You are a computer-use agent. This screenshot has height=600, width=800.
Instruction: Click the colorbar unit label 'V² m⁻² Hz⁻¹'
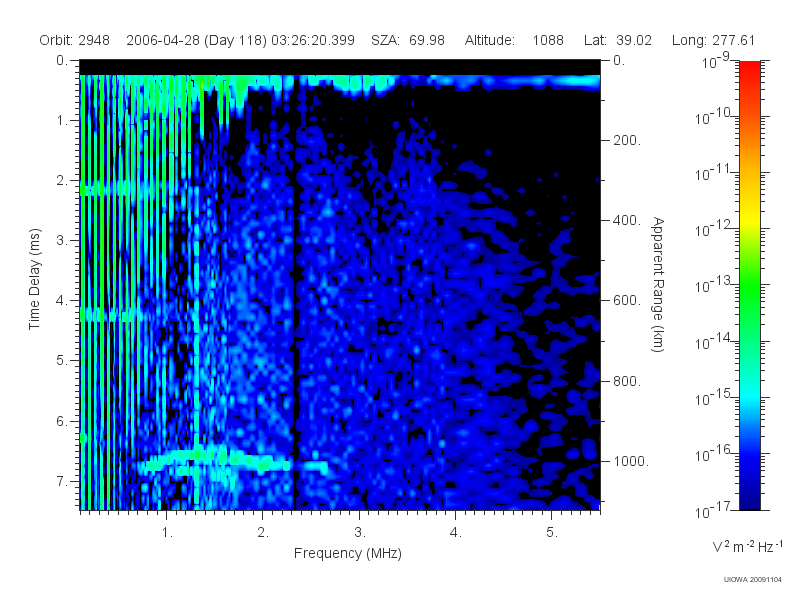click(747, 546)
